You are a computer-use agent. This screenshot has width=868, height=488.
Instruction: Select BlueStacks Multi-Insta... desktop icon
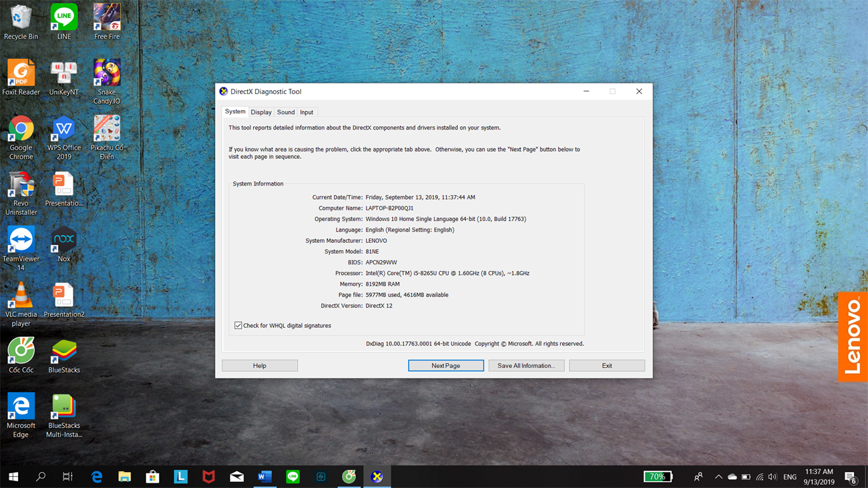pos(64,415)
